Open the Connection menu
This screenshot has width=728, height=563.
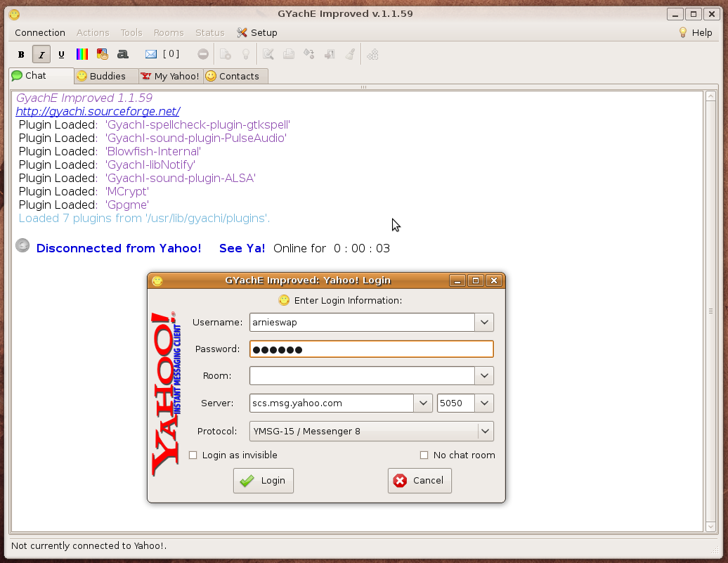pos(40,32)
